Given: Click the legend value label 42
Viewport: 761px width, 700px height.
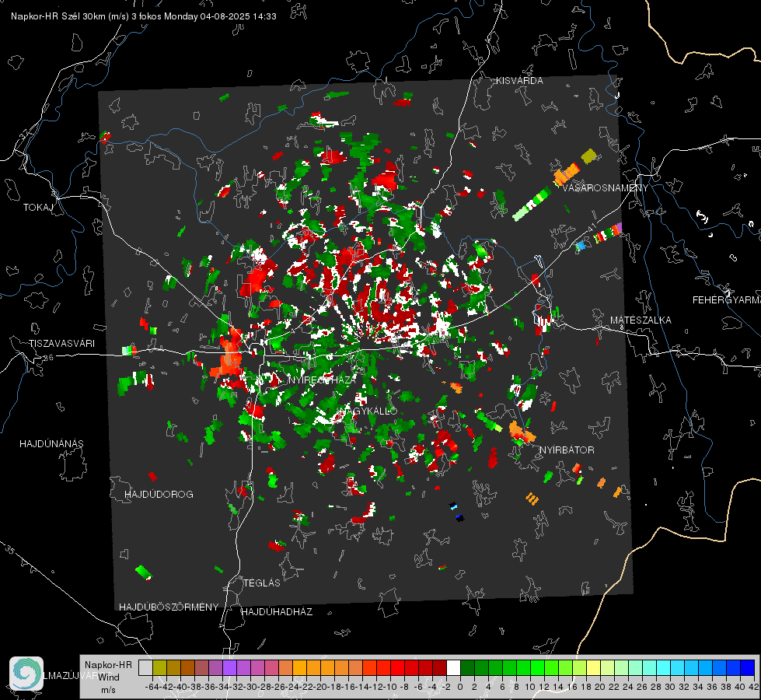Looking at the screenshot, I should point(754,687).
